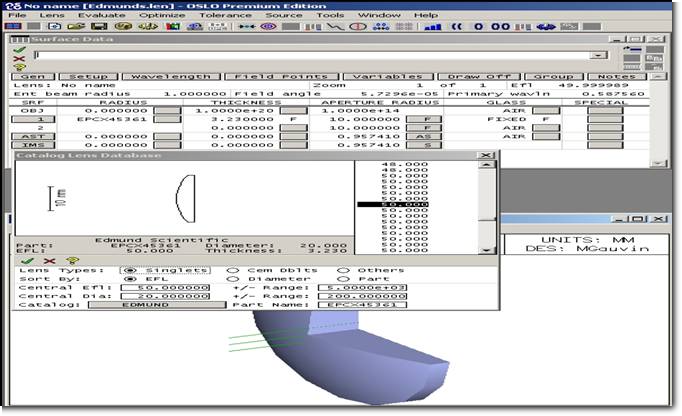Sort catalog by Diameter radio button
The width and height of the screenshot is (682, 416).
click(x=232, y=278)
